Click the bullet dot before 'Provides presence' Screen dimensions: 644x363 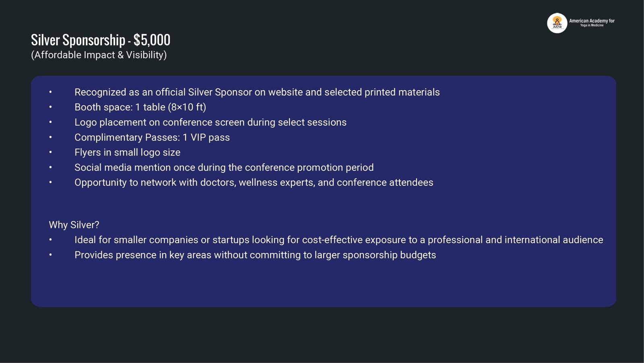coord(51,255)
